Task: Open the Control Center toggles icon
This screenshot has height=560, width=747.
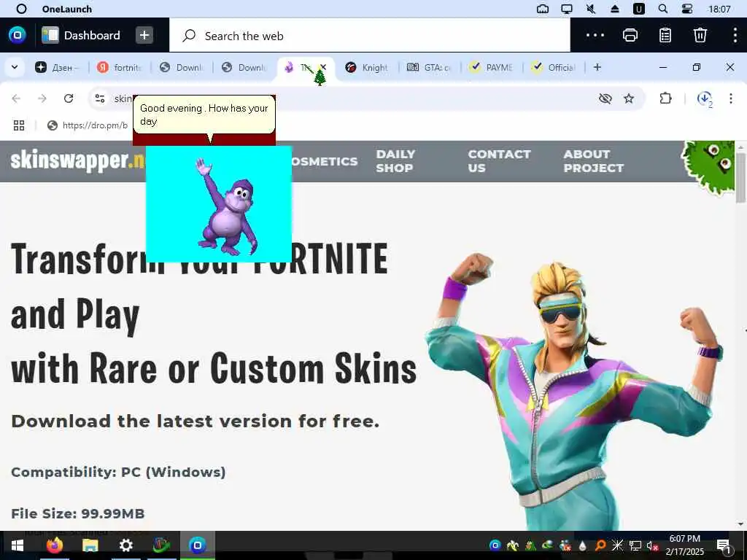Action: tap(686, 9)
